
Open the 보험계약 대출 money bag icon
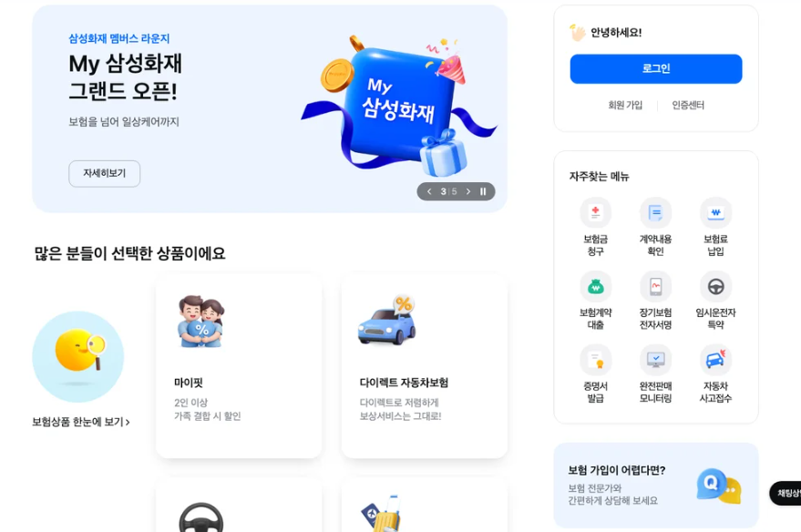(x=595, y=286)
